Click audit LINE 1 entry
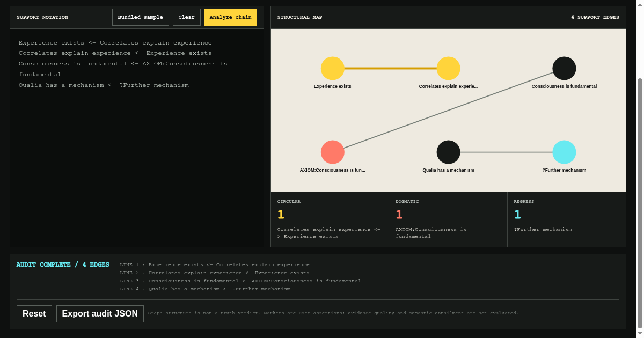Viewport: 644px width, 338px height. tap(215, 264)
